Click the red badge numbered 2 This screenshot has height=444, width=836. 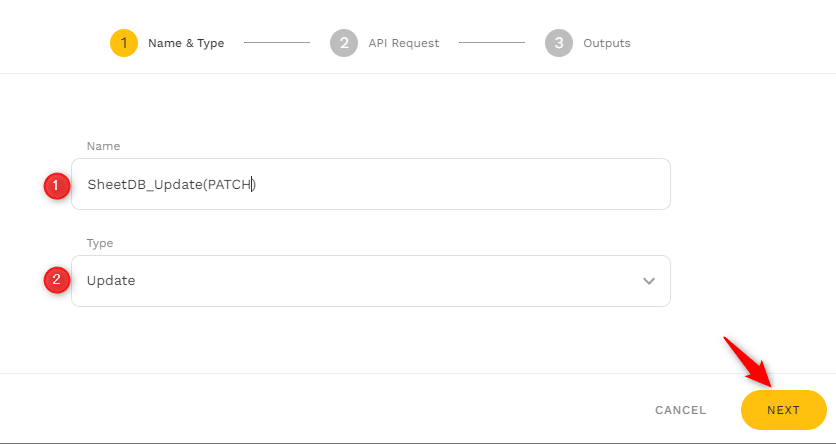(56, 281)
